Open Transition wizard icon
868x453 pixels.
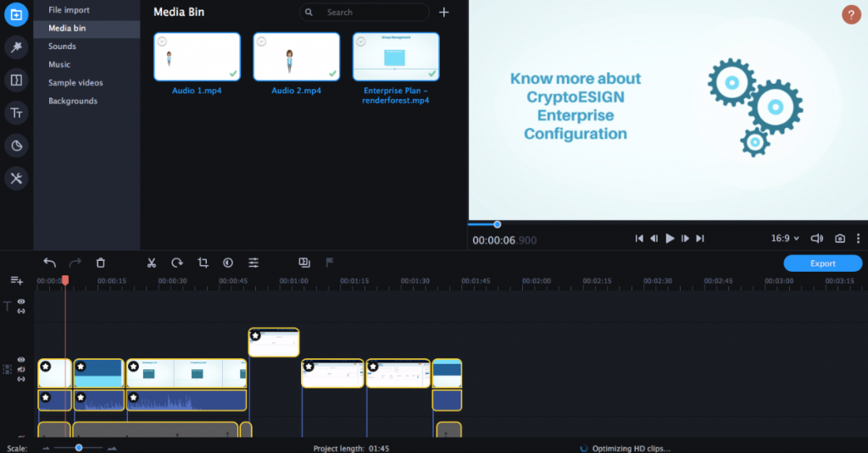pyautogui.click(x=304, y=262)
